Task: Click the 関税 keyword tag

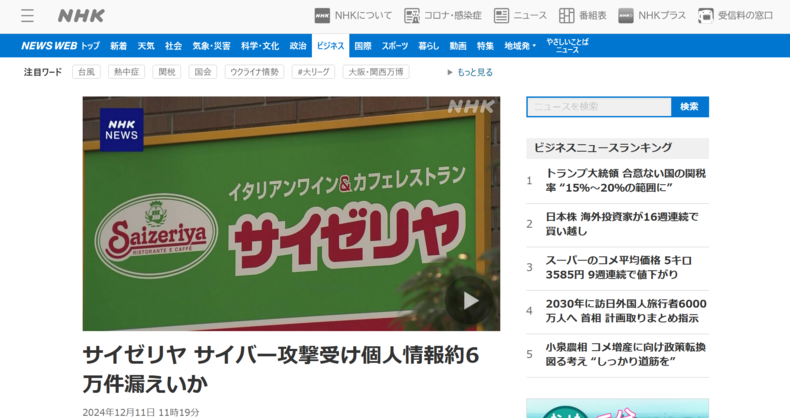Action: 167,72
